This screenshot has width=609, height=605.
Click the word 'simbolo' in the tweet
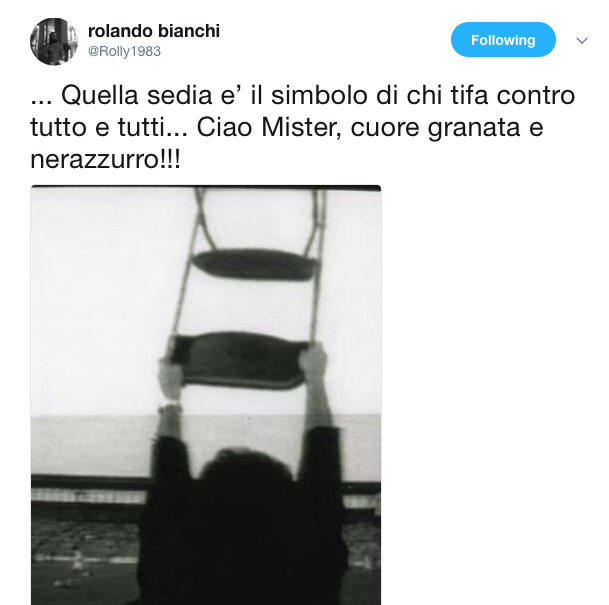(x=319, y=96)
